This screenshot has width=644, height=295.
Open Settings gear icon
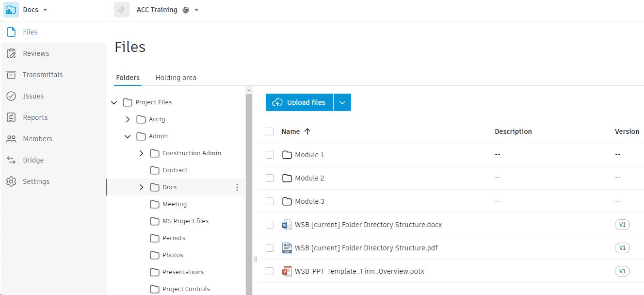11,181
